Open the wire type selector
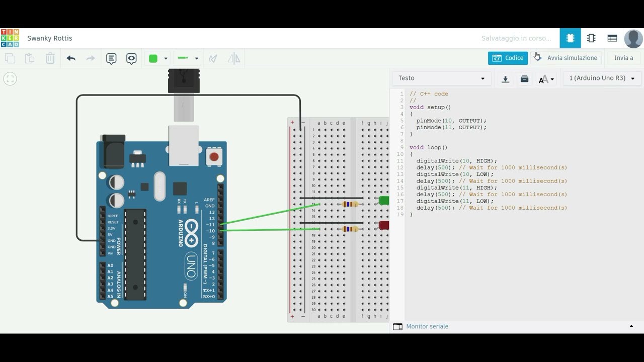644x362 pixels. [x=188, y=58]
